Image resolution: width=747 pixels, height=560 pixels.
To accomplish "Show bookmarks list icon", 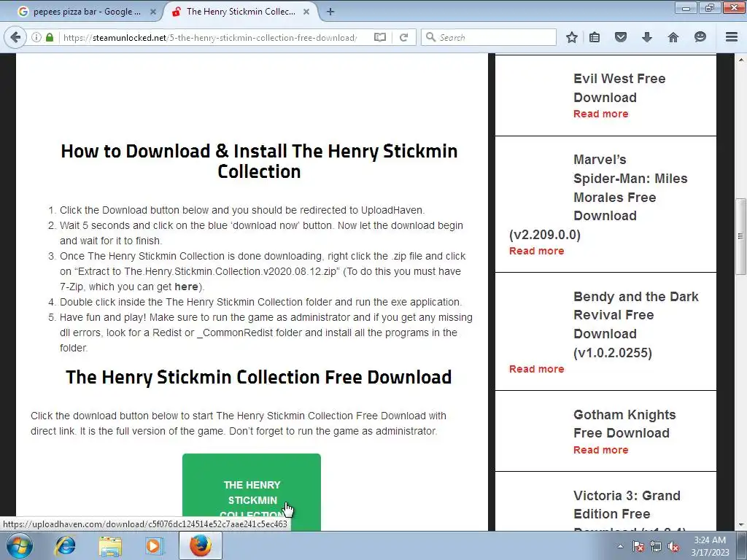I will coord(595,37).
